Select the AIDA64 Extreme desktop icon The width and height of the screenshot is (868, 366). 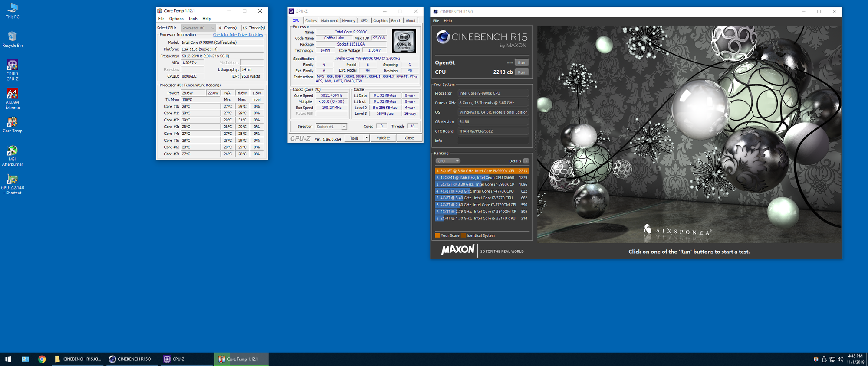pos(12,99)
